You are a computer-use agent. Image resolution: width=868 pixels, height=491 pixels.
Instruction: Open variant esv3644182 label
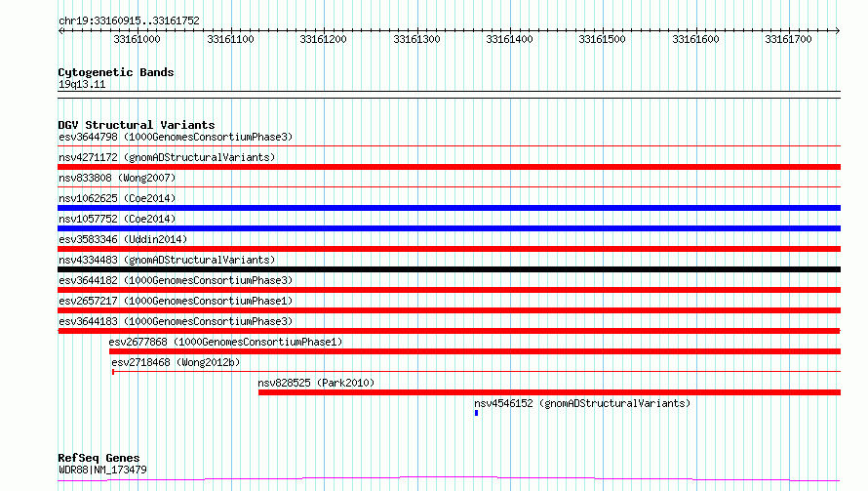coord(176,280)
